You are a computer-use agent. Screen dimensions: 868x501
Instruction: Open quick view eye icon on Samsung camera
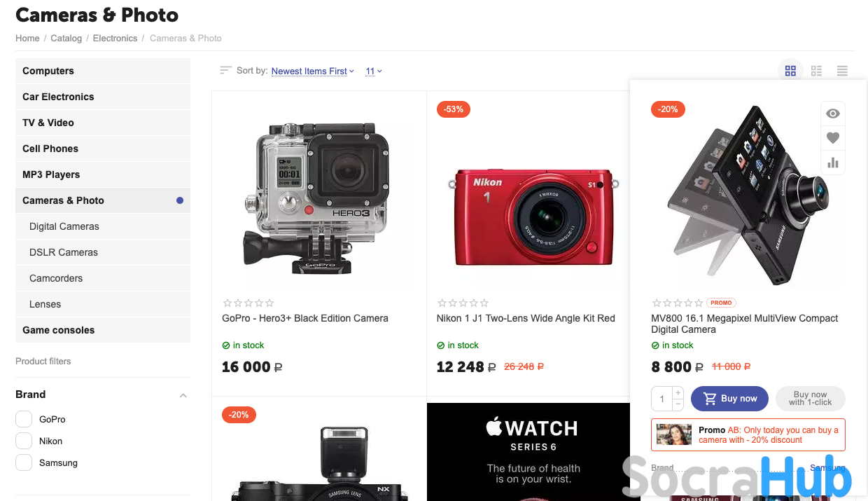[833, 114]
